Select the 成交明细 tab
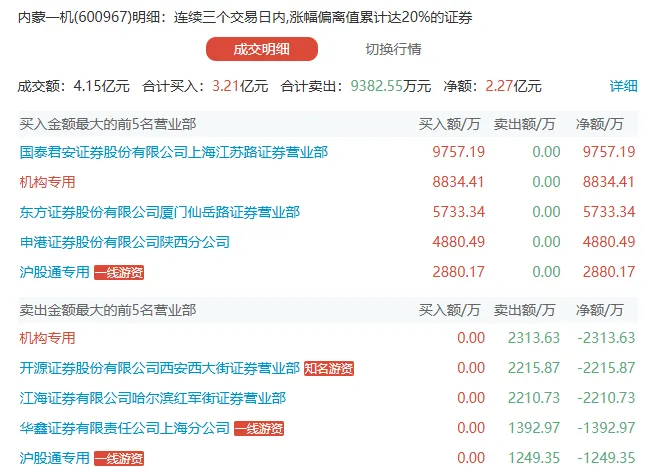656x476 pixels. click(262, 49)
